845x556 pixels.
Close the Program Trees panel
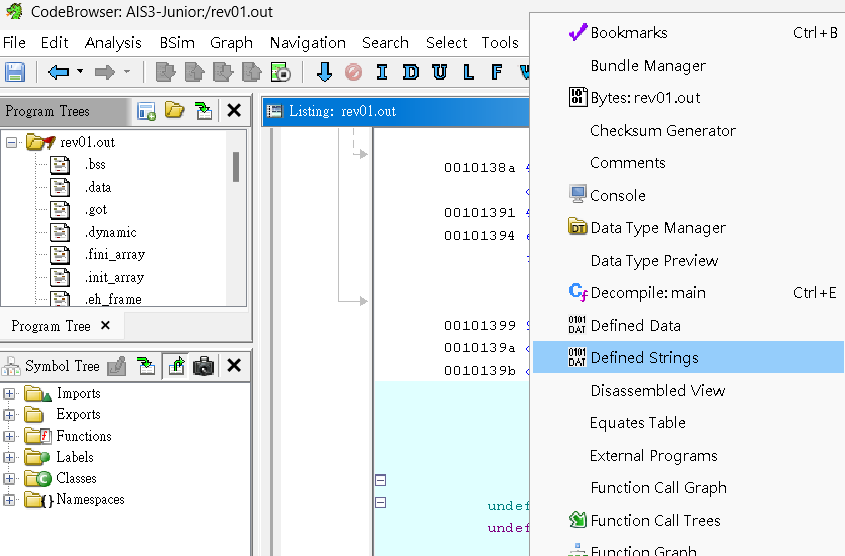(x=234, y=110)
